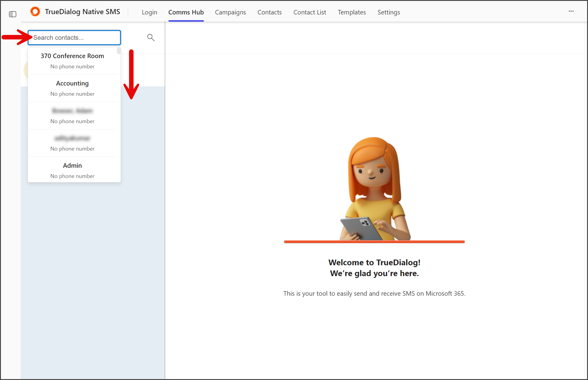
Task: Toggle the sidebar panel icon
Action: coord(13,14)
